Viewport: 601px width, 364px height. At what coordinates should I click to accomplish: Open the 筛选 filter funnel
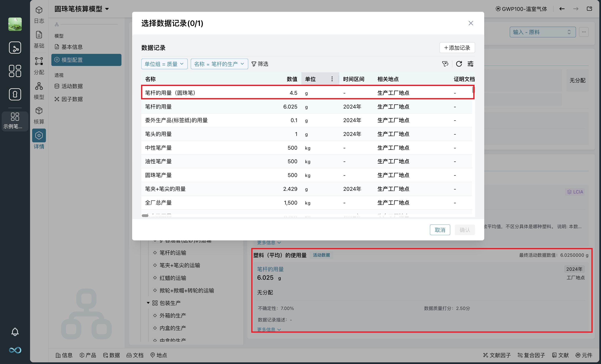pos(260,64)
